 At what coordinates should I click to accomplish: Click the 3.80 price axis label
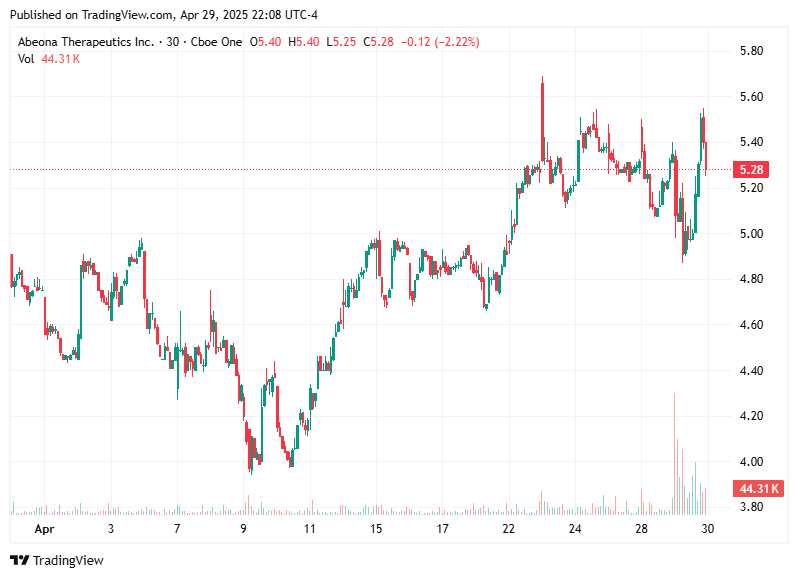click(x=751, y=507)
